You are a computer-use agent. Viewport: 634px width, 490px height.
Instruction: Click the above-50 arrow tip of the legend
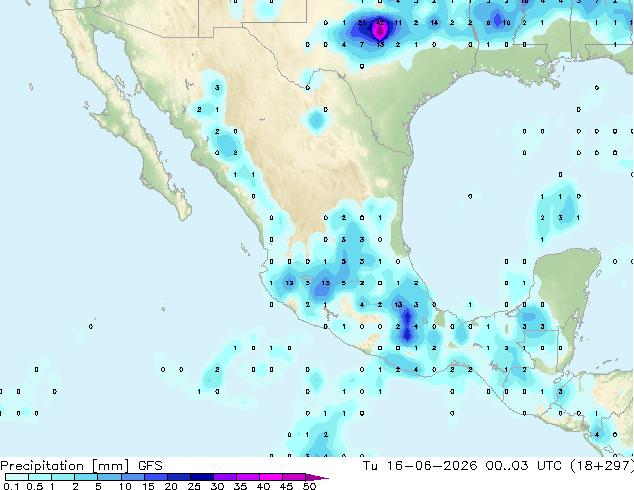317,478
